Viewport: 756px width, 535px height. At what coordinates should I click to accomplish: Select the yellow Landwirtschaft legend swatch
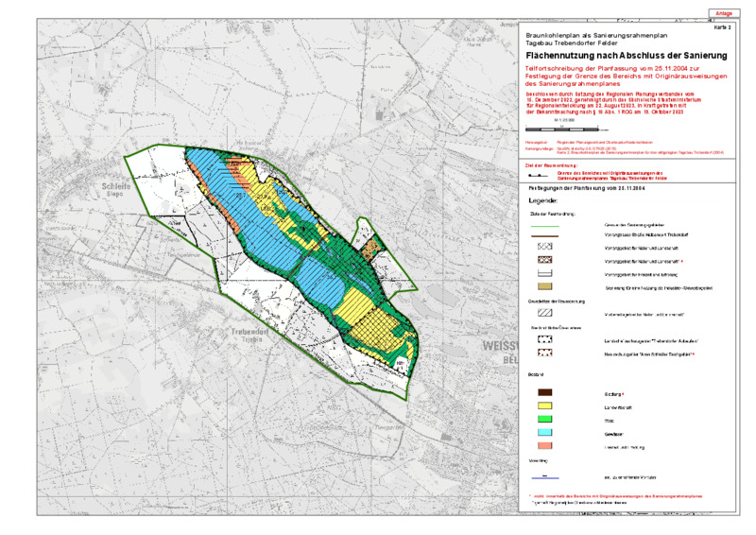click(542, 407)
